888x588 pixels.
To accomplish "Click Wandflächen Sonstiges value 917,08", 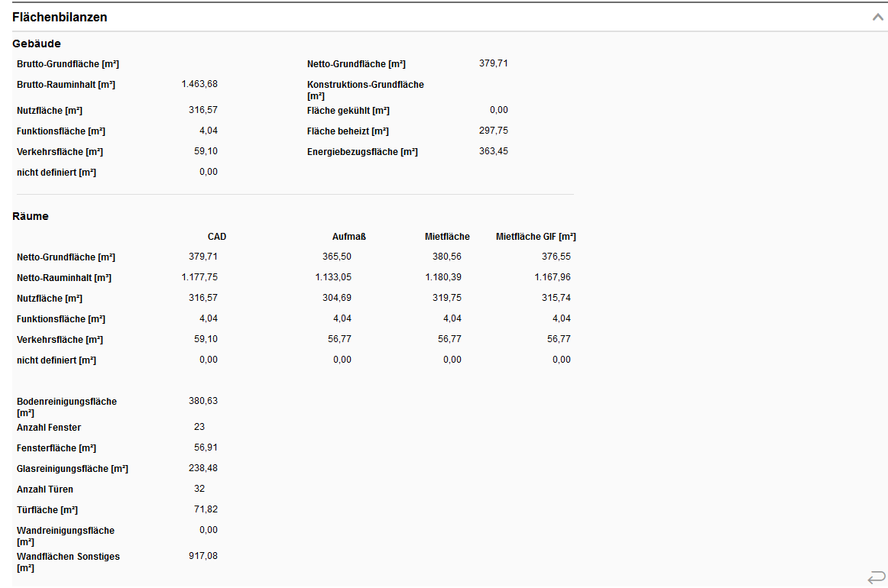I will click(203, 556).
